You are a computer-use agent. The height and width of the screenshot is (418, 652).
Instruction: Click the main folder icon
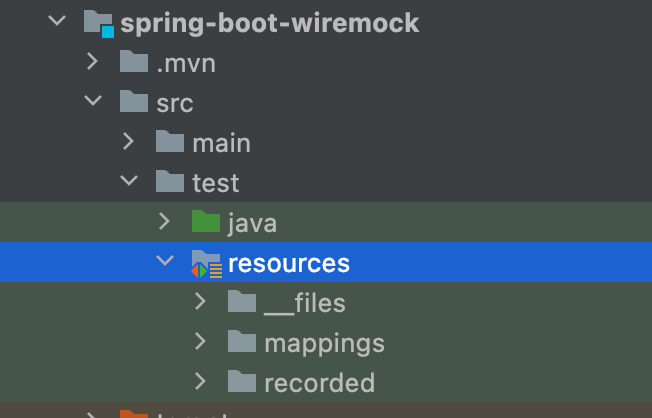[170, 141]
